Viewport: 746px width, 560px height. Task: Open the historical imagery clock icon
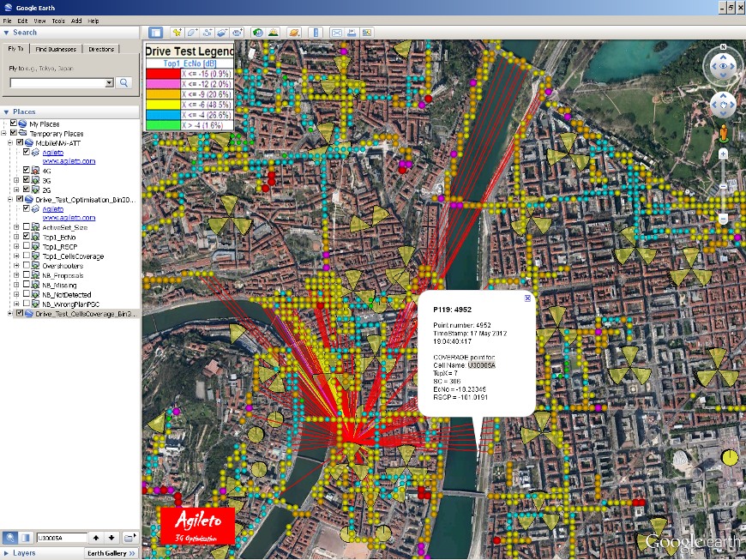coord(258,33)
